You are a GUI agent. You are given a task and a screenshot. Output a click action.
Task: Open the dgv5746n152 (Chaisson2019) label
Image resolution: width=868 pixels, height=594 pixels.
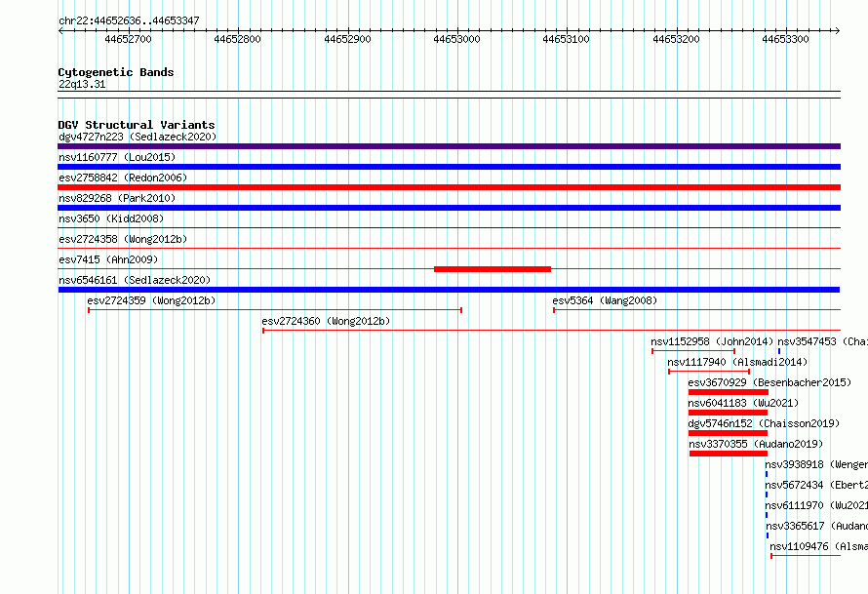point(764,423)
